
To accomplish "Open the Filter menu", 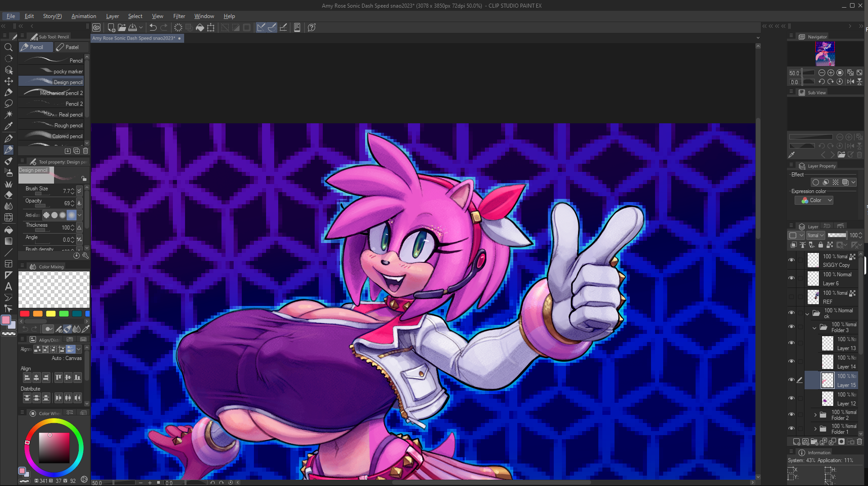I will [x=179, y=16].
